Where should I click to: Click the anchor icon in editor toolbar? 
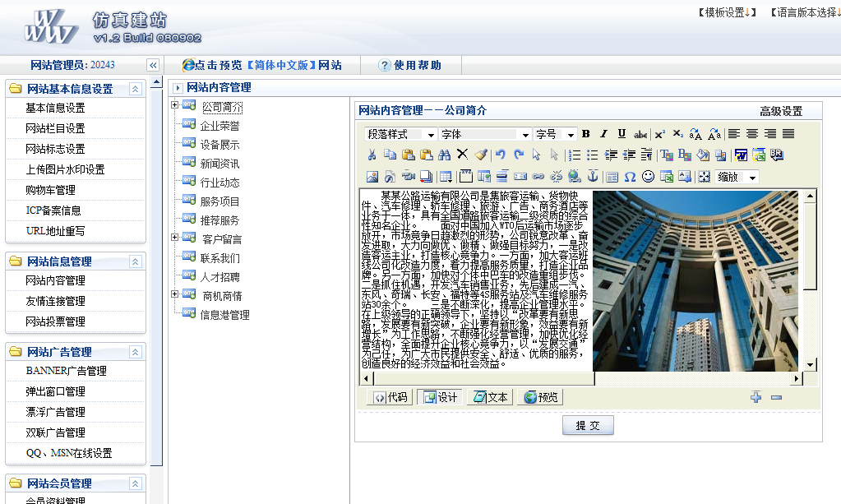coord(593,177)
